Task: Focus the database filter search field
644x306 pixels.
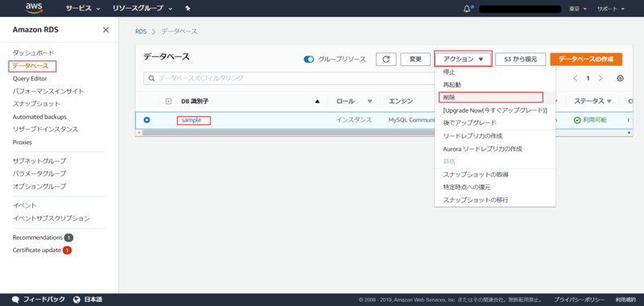Action: [x=289, y=78]
